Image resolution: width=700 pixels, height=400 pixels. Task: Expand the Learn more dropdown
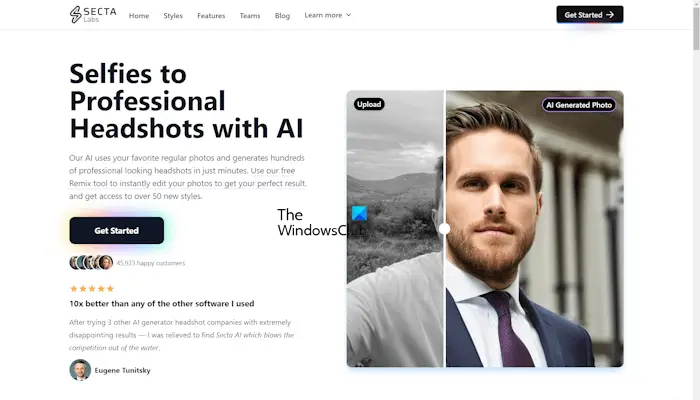tap(328, 15)
